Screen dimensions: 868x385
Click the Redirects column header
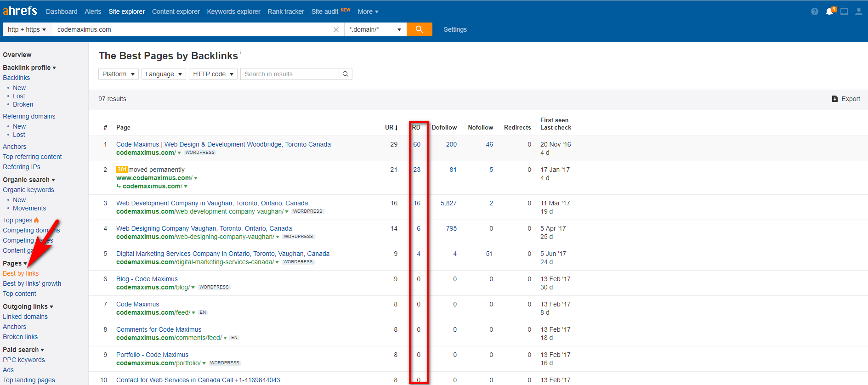tap(517, 127)
